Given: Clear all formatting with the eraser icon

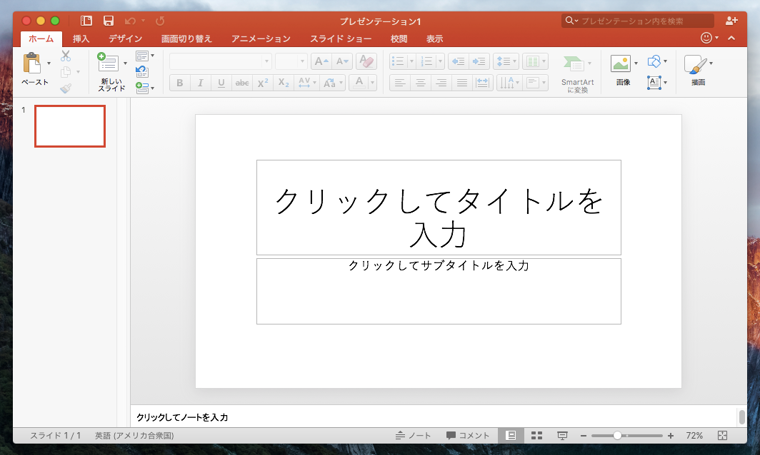Looking at the screenshot, I should click(x=366, y=62).
